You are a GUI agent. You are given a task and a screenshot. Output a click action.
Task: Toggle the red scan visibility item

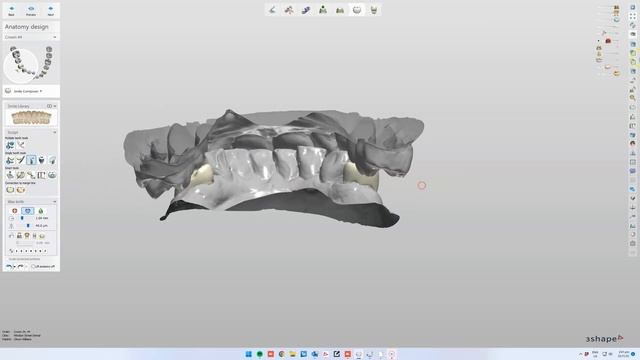pyautogui.click(x=608, y=41)
